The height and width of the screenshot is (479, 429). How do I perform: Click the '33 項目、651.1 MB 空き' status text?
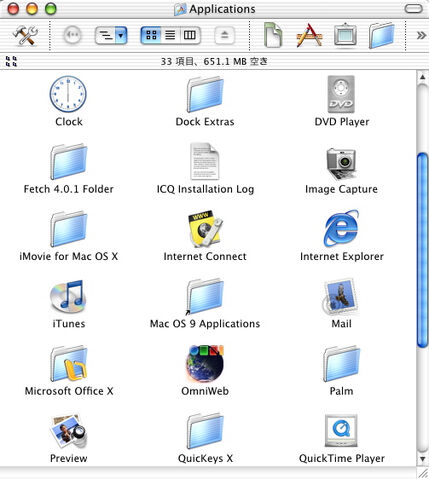click(x=214, y=61)
